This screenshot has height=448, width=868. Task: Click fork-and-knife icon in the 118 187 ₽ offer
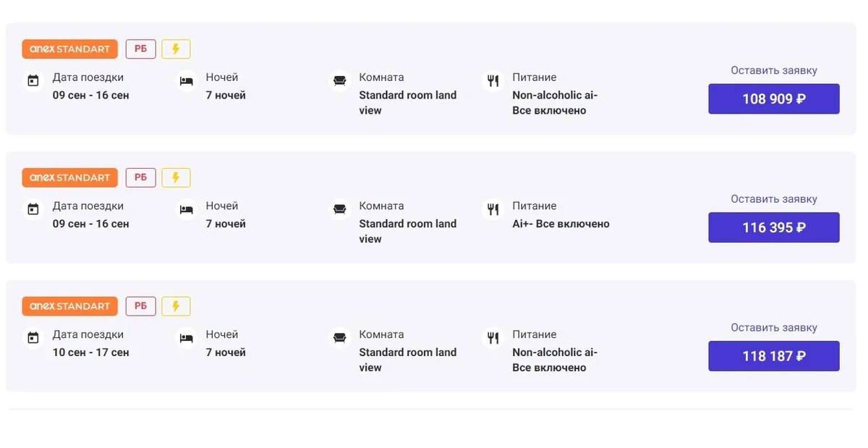coord(493,338)
